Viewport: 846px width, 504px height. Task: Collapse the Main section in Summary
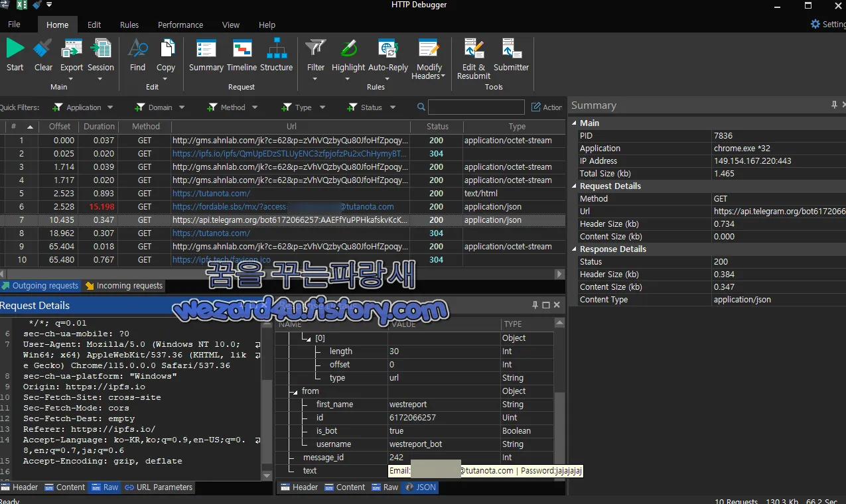pos(574,123)
